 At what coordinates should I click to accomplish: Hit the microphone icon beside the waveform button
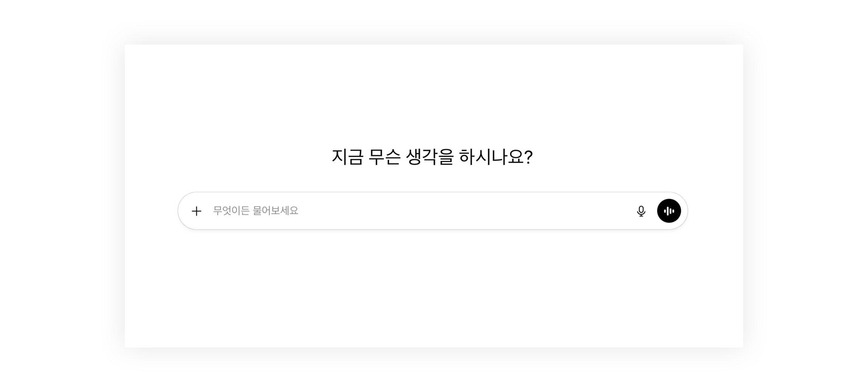(x=641, y=211)
